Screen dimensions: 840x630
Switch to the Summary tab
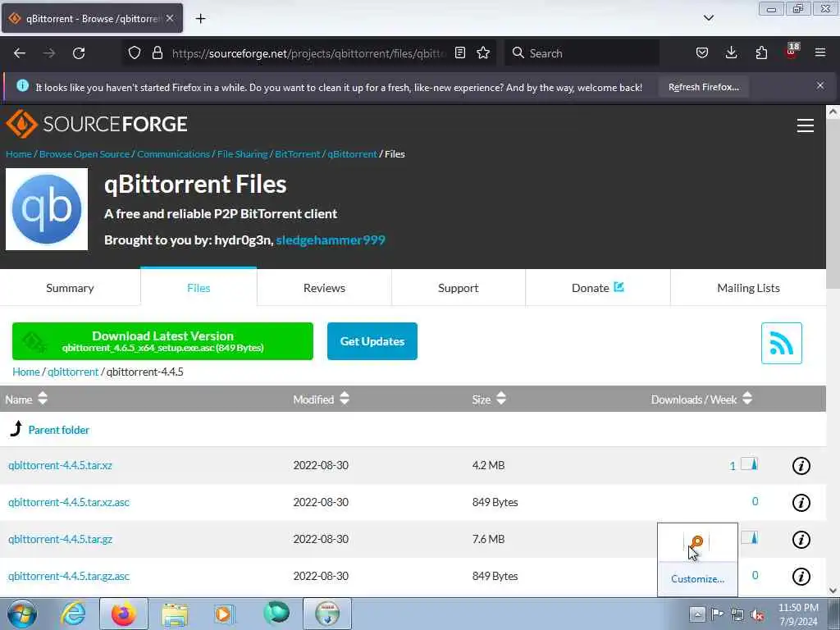click(x=70, y=288)
